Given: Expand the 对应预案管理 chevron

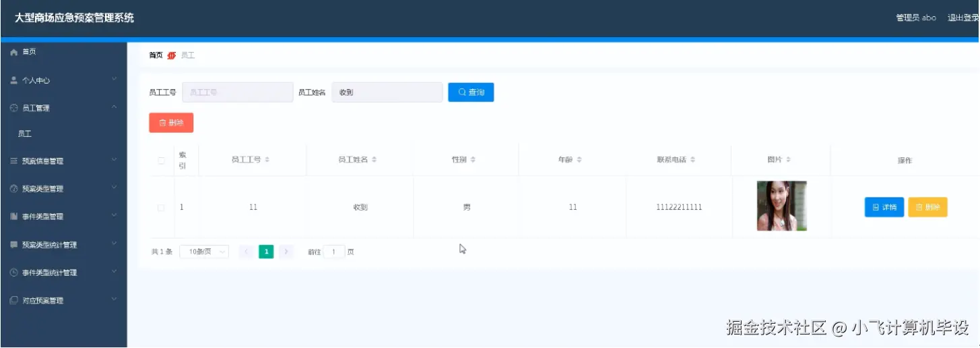Looking at the screenshot, I should tap(114, 299).
